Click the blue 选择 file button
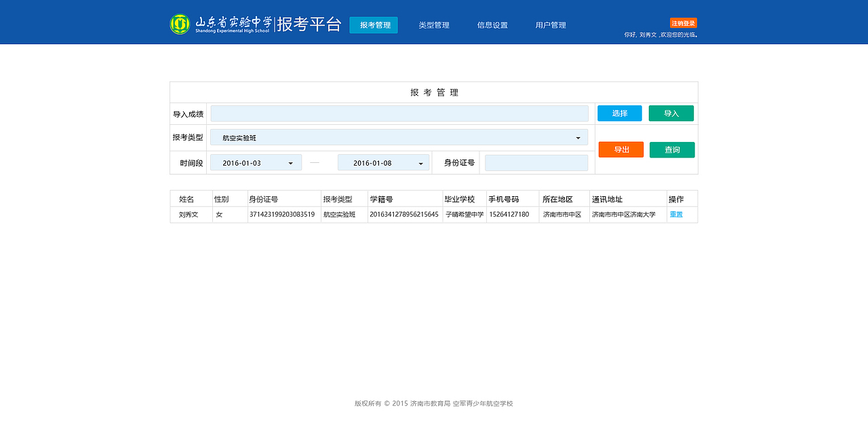The width and height of the screenshot is (868, 427). click(619, 113)
